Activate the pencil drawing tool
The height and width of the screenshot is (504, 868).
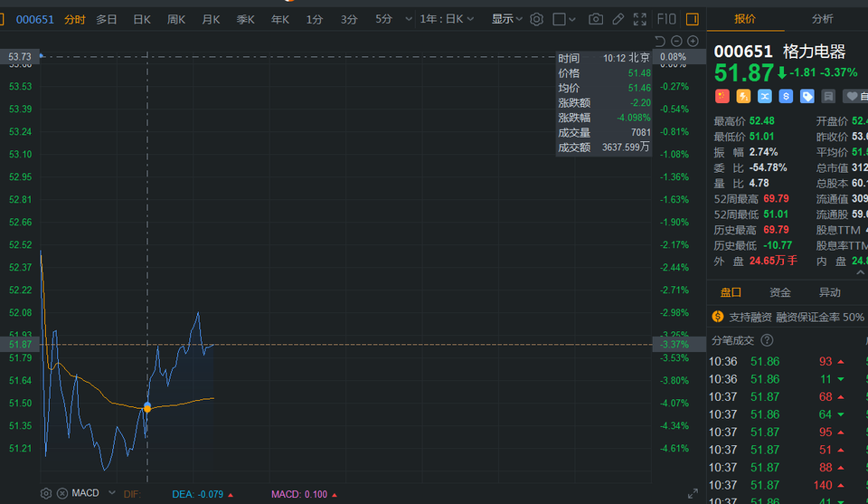click(618, 19)
